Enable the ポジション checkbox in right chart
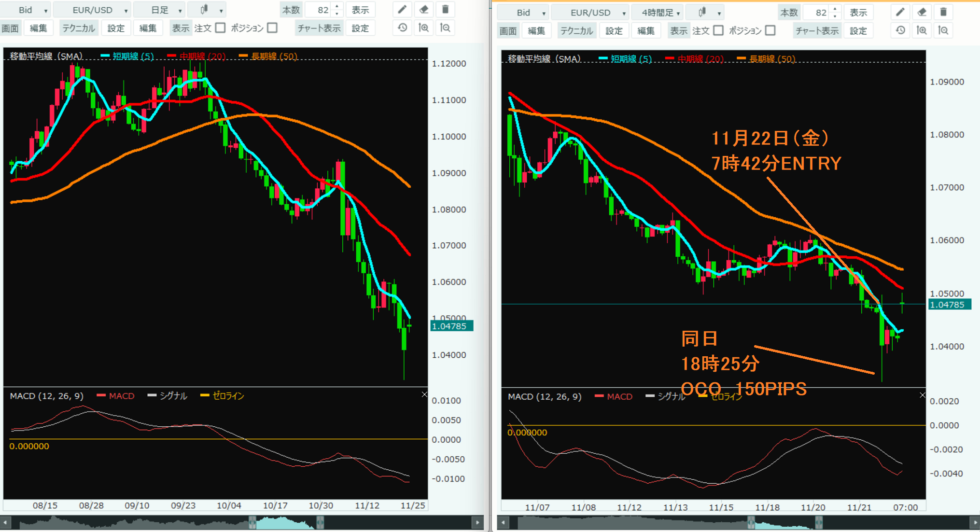The height and width of the screenshot is (532, 980). coord(770,30)
